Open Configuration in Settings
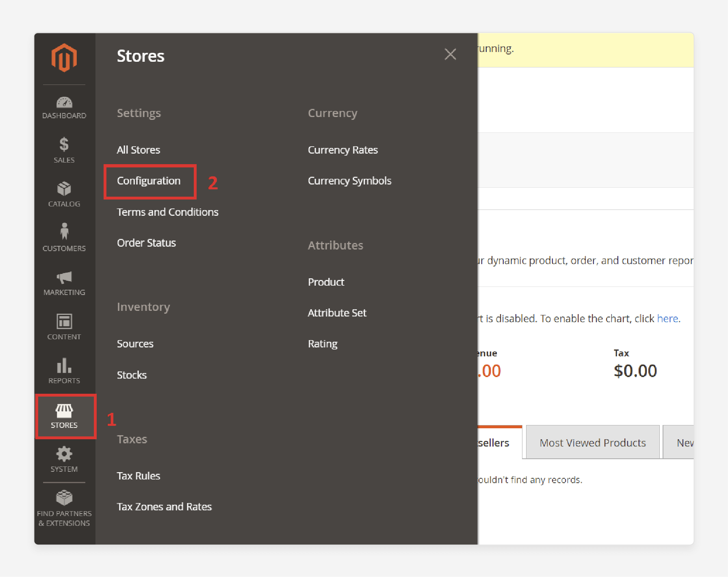This screenshot has height=577, width=728. (149, 181)
